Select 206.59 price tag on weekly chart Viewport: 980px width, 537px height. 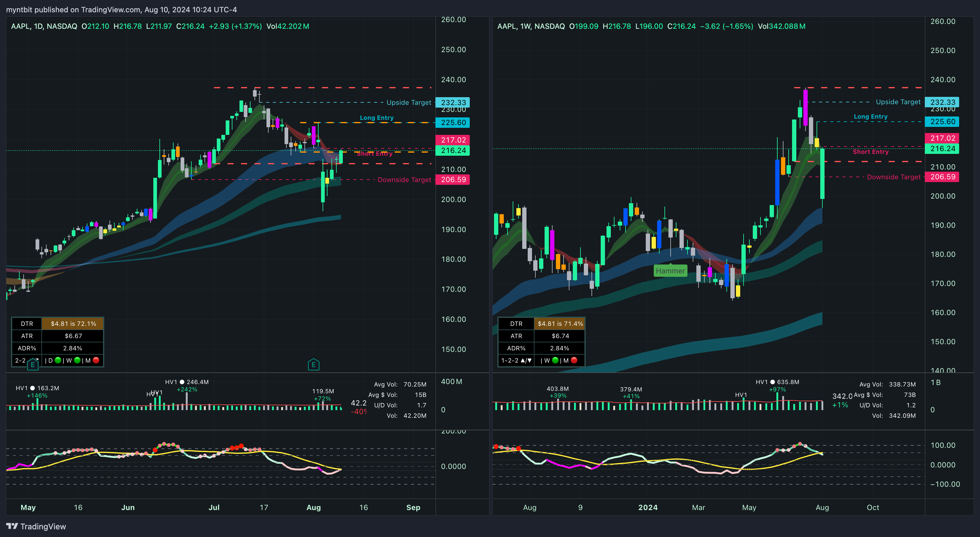942,177
